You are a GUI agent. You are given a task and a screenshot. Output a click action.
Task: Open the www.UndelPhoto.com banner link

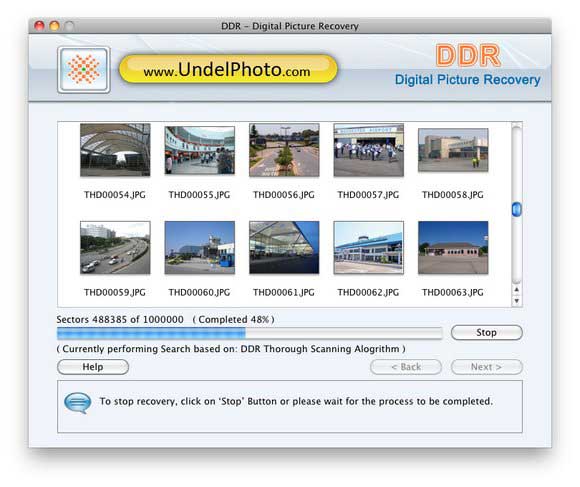(x=228, y=70)
